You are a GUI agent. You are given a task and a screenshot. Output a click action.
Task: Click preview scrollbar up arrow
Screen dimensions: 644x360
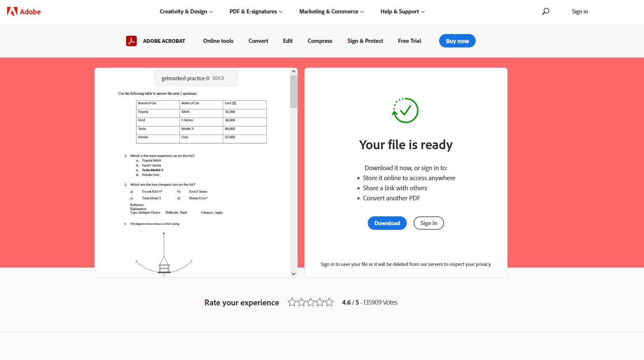pyautogui.click(x=293, y=71)
